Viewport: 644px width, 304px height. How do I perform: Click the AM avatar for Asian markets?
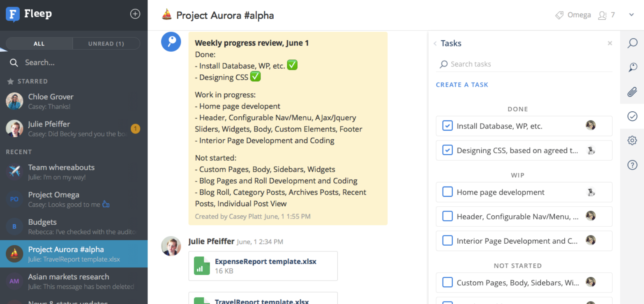pos(14,281)
